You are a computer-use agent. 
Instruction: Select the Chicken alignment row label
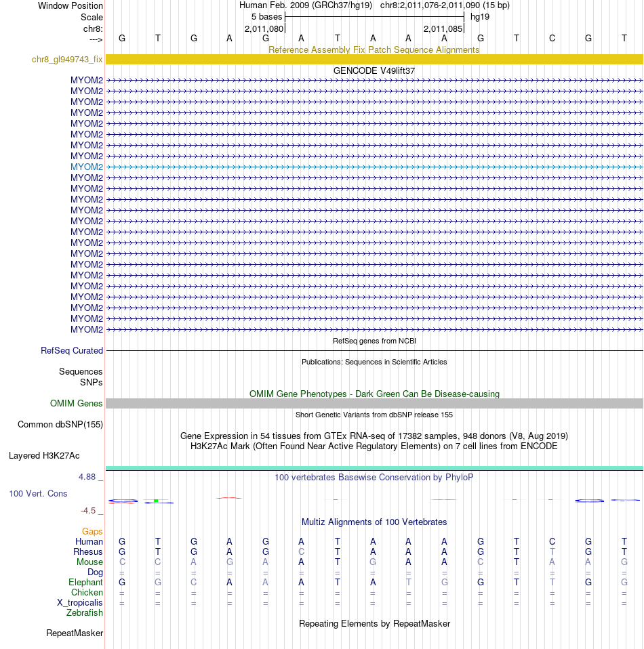coord(87,592)
